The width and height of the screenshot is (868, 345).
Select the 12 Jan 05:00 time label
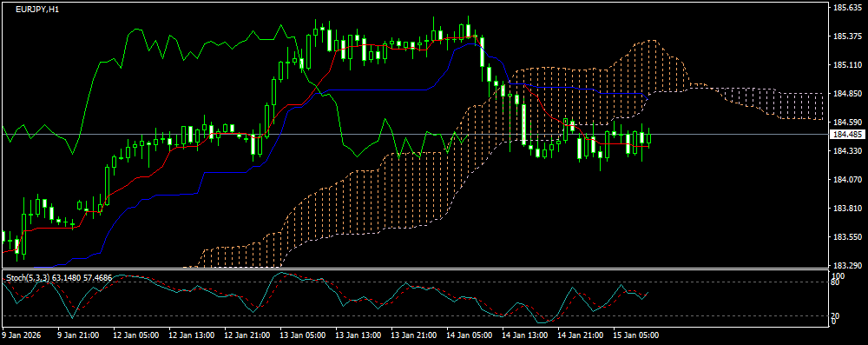136,335
